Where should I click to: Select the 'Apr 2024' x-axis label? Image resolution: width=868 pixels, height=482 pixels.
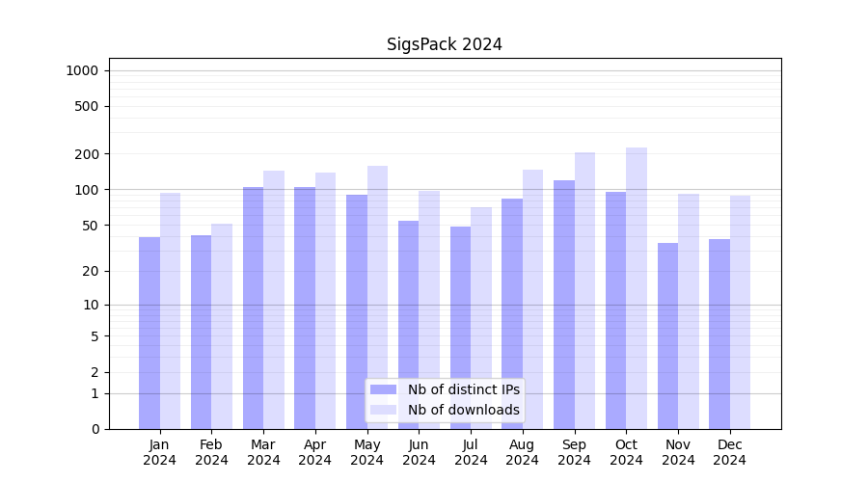coord(315,452)
